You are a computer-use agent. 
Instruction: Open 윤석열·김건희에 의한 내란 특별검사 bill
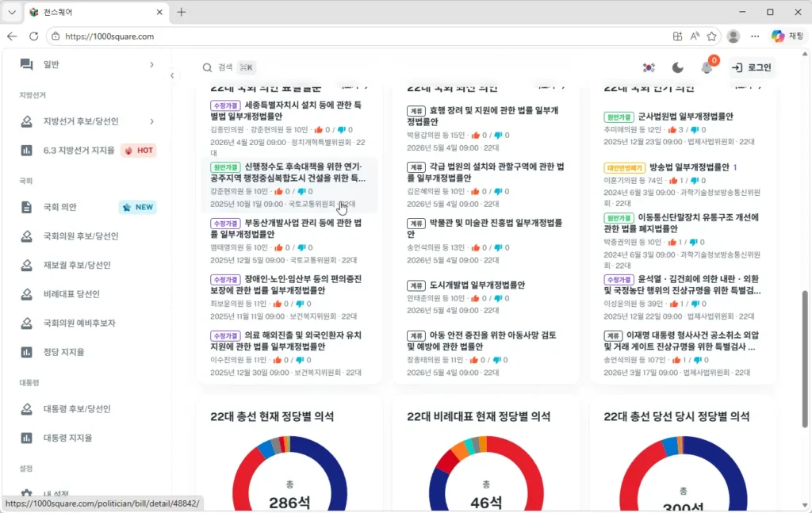click(x=682, y=285)
